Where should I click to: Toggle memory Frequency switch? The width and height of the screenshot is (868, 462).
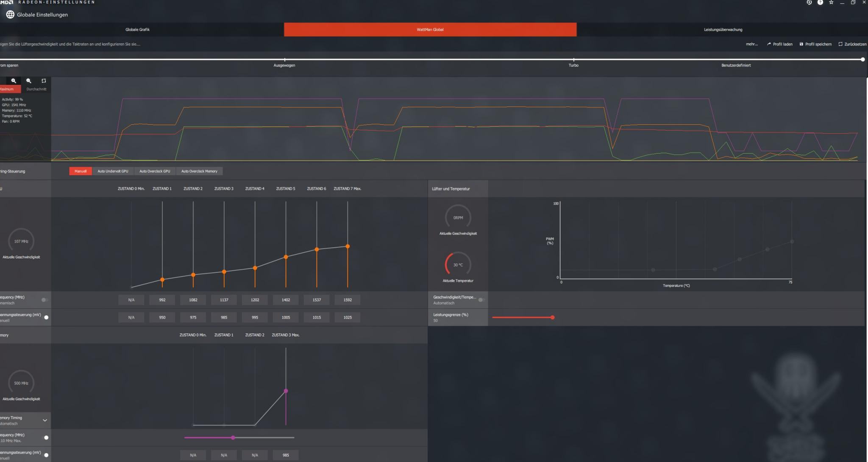(45, 437)
